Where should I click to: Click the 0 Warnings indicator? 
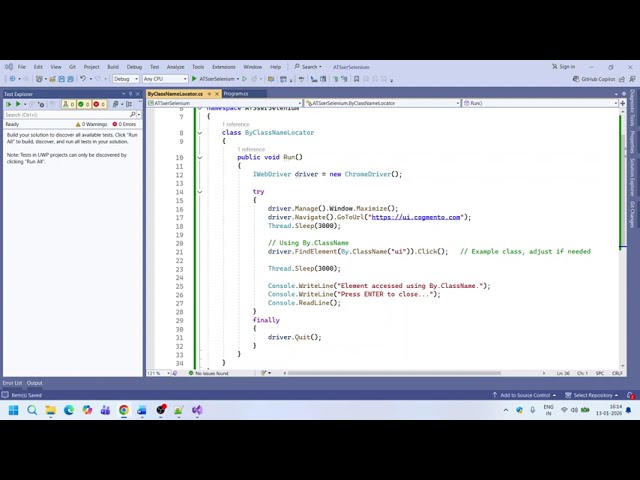click(91, 124)
